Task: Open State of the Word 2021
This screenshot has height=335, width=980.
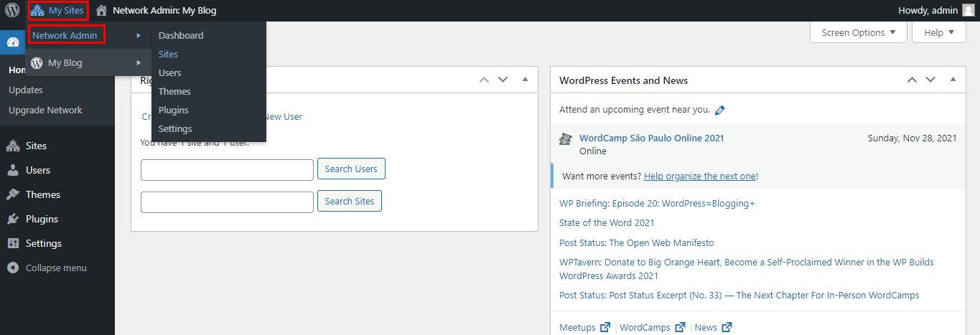Action: click(x=607, y=223)
